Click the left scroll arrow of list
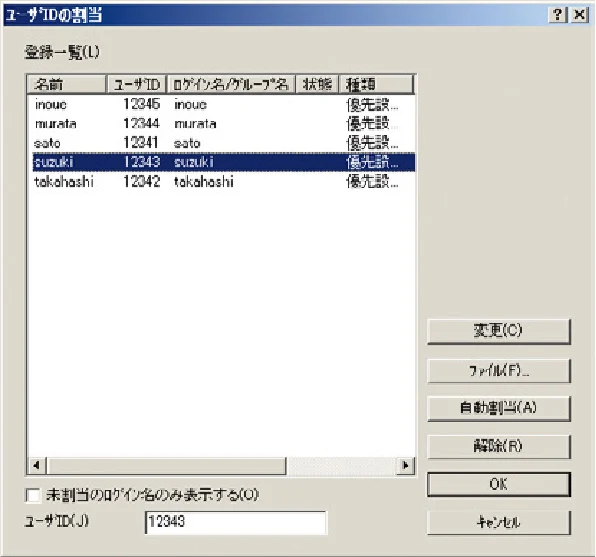The height and width of the screenshot is (557, 596). (36, 465)
